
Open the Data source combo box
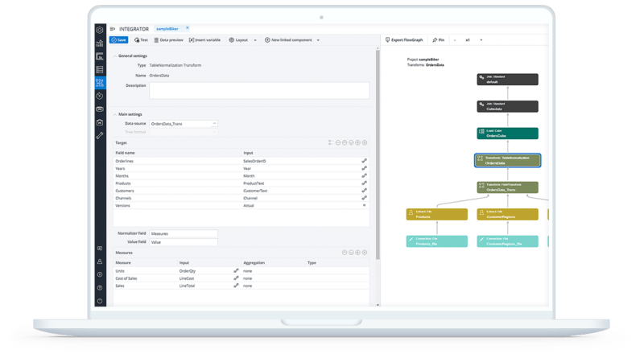[x=184, y=124]
